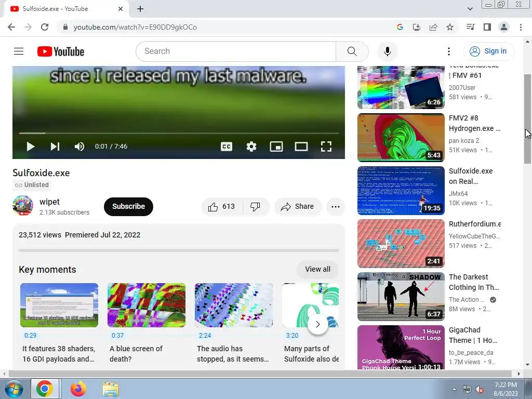
Task: Share the Sulfoxide.exe video
Action: pos(298,207)
